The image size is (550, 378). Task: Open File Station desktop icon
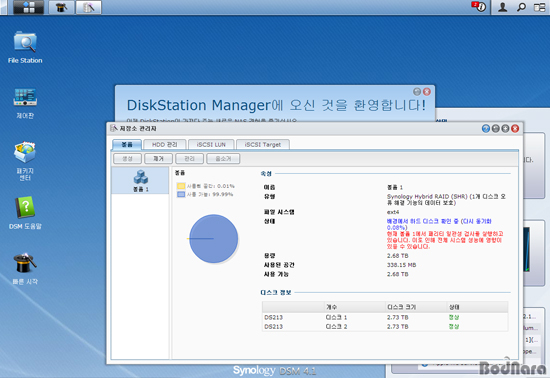point(25,47)
